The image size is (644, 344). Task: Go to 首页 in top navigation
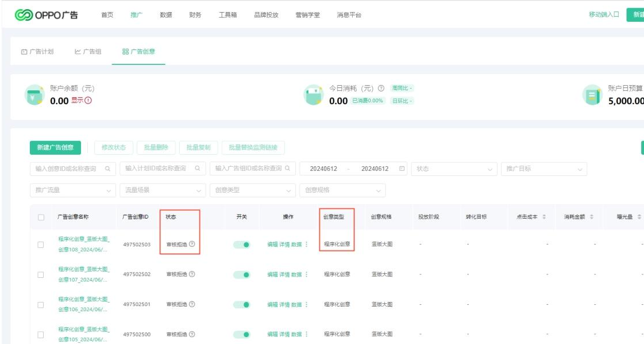click(x=107, y=15)
